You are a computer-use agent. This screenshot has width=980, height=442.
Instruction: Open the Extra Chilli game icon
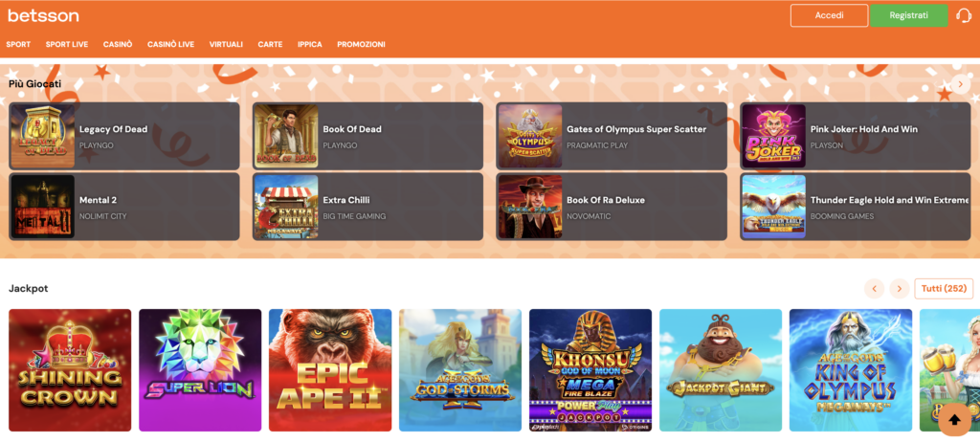[285, 207]
